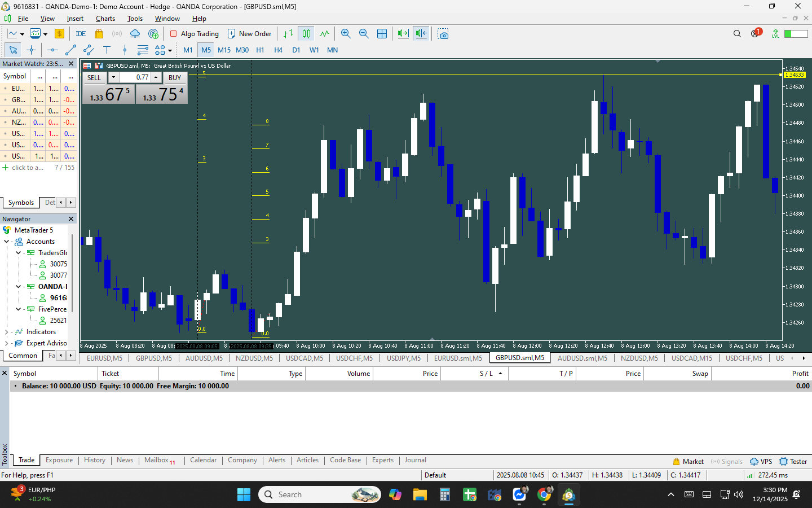Click the Signals broadcast icon in toolbar
The height and width of the screenshot is (508, 812).
tap(117, 34)
